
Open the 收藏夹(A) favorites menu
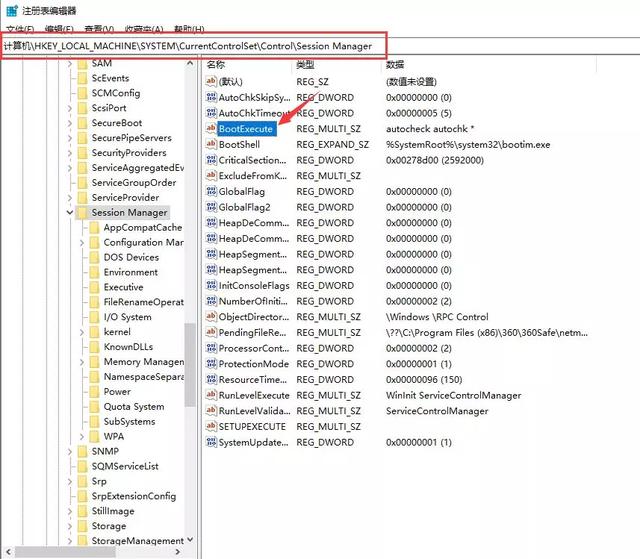click(146, 30)
